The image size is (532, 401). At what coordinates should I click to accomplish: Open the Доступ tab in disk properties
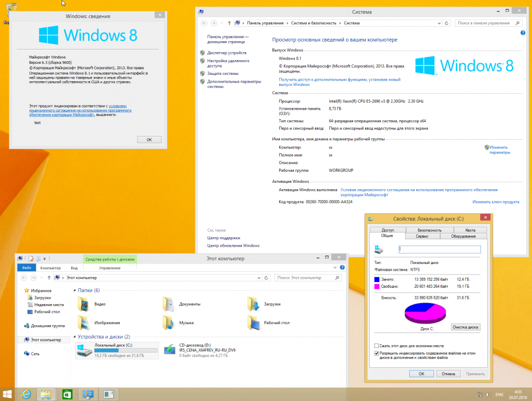point(388,230)
